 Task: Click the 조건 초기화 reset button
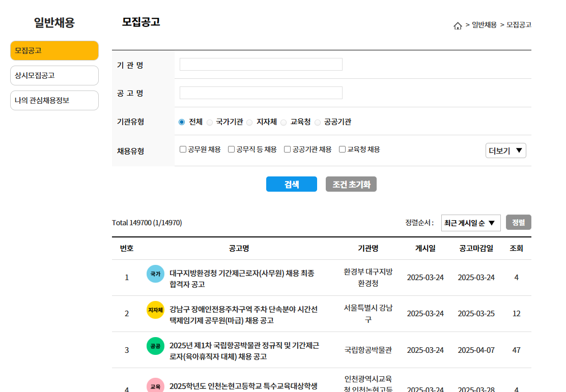pos(351,184)
